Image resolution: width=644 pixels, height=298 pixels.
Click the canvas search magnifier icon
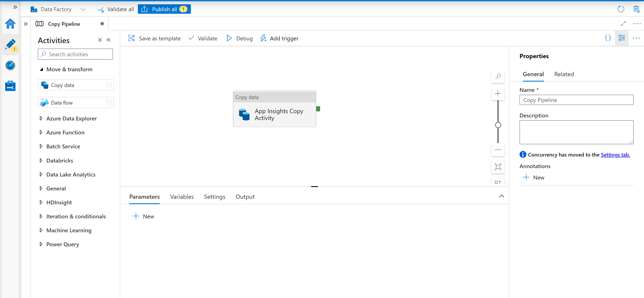(498, 76)
